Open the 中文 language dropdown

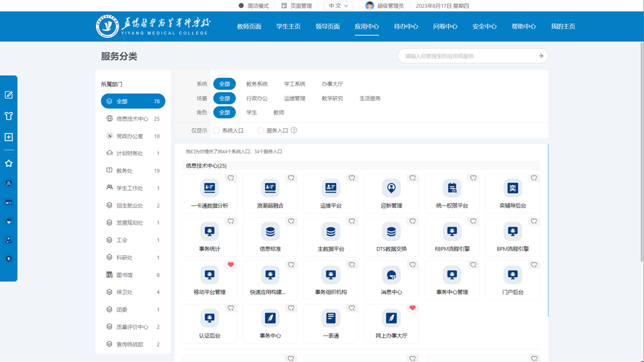(x=338, y=6)
